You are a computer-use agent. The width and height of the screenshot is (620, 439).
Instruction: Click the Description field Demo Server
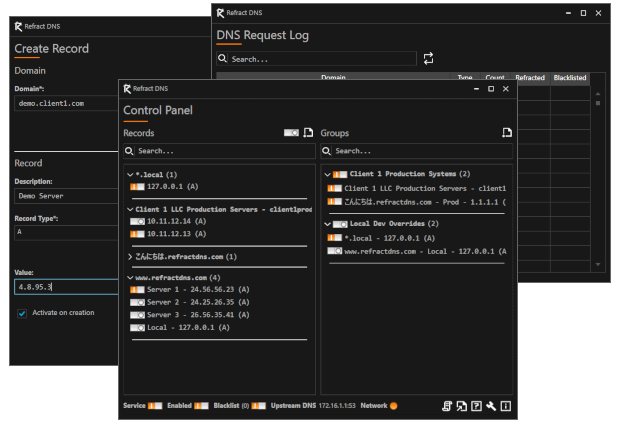[x=66, y=196]
